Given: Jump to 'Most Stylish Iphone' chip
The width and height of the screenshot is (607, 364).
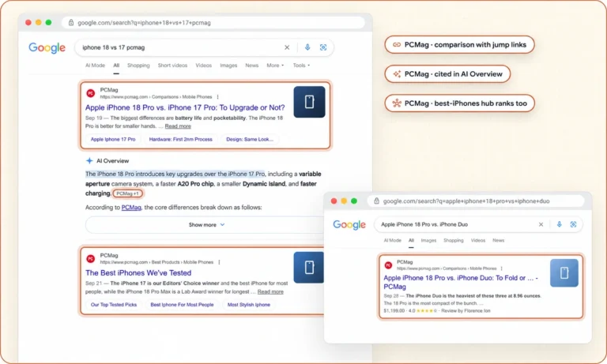Looking at the screenshot, I should click(249, 305).
